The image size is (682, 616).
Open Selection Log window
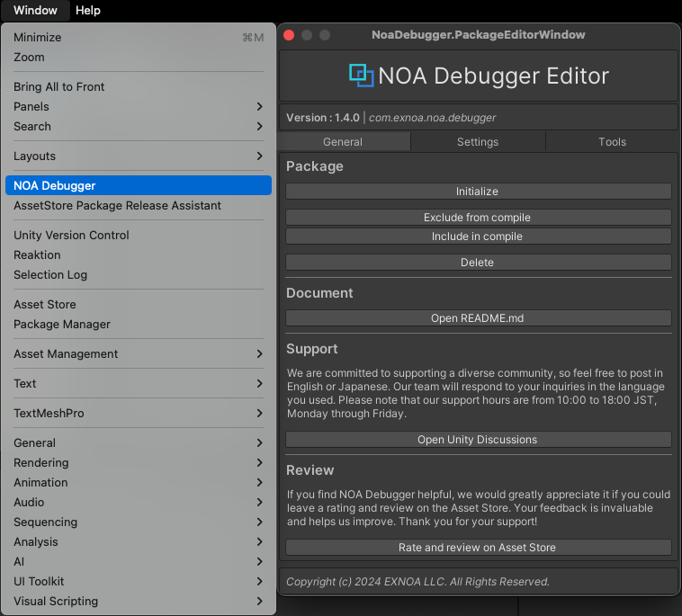coord(139,274)
